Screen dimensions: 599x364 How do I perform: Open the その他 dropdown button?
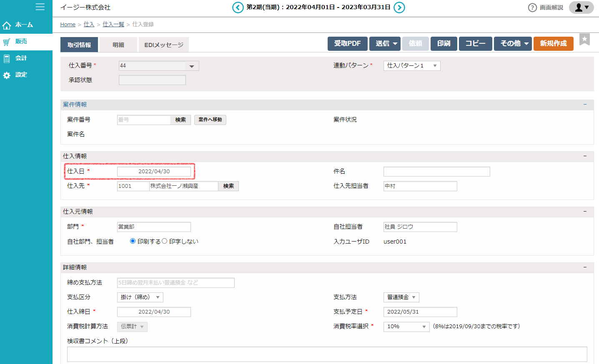point(513,44)
